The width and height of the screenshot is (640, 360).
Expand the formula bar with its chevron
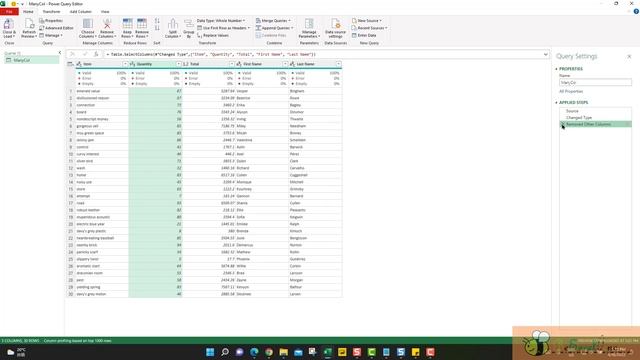(x=546, y=54)
